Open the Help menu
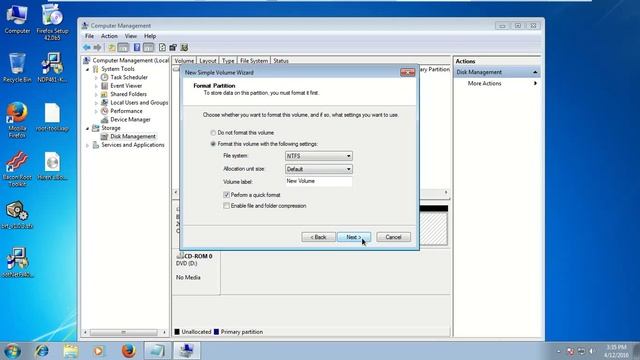This screenshot has width=640, height=360. point(150,36)
